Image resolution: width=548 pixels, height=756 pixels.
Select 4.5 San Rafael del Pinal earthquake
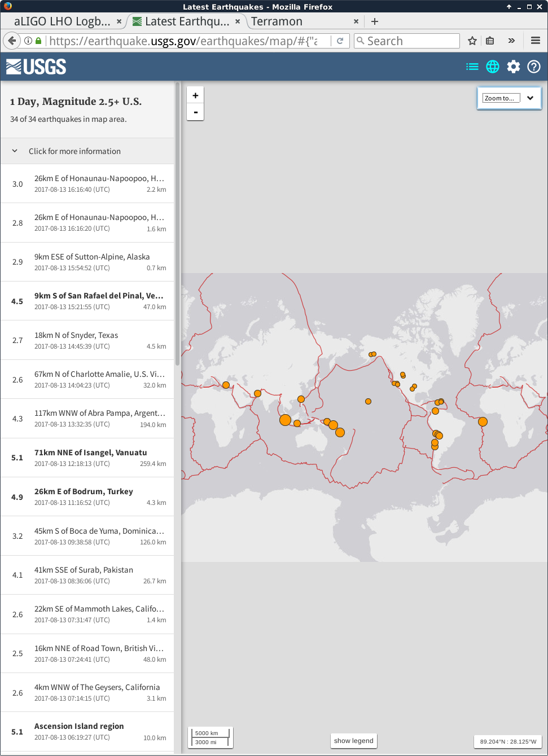87,301
